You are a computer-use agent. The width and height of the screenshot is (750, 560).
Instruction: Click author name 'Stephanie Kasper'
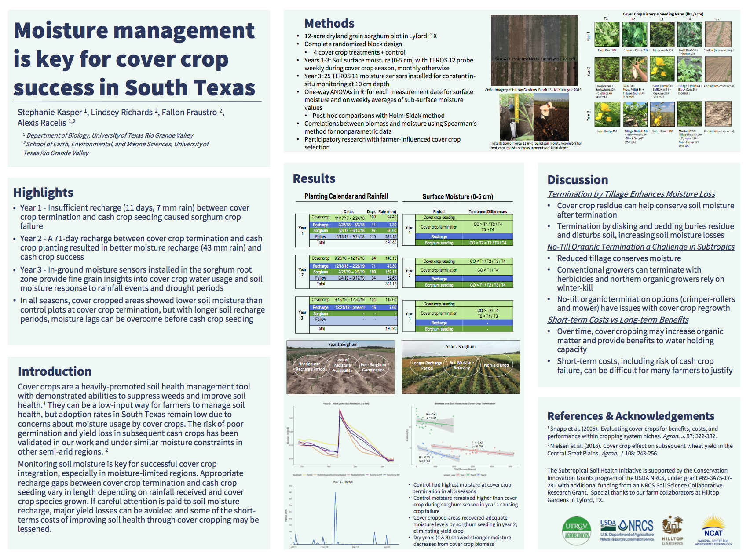pyautogui.click(x=50, y=112)
